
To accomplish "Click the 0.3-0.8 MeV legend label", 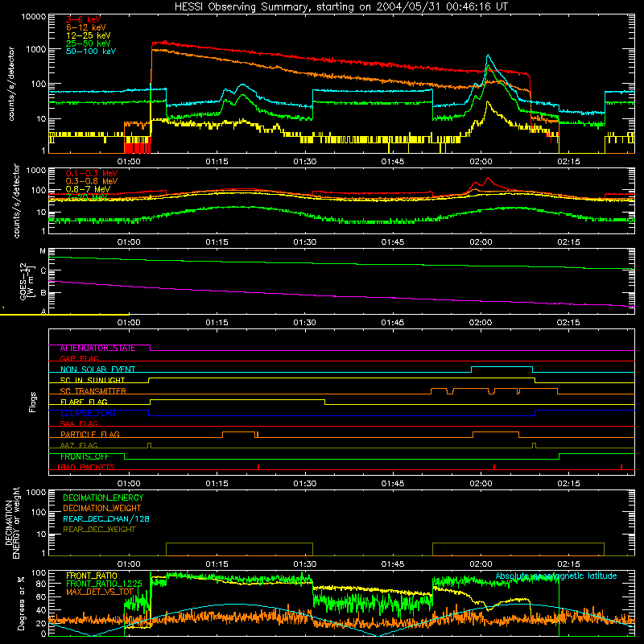I will click(x=92, y=181).
